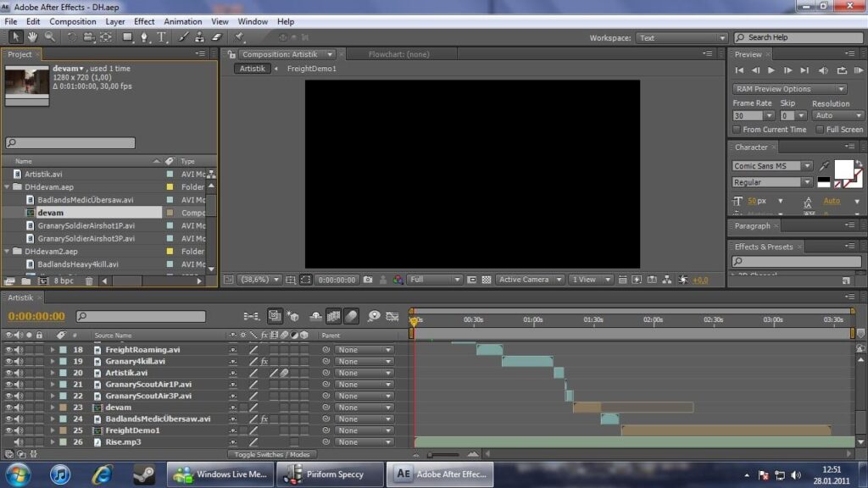The height and width of the screenshot is (488, 868).
Task: Hide the FreightRoaming.avi layer eye toggle
Action: coord(8,350)
